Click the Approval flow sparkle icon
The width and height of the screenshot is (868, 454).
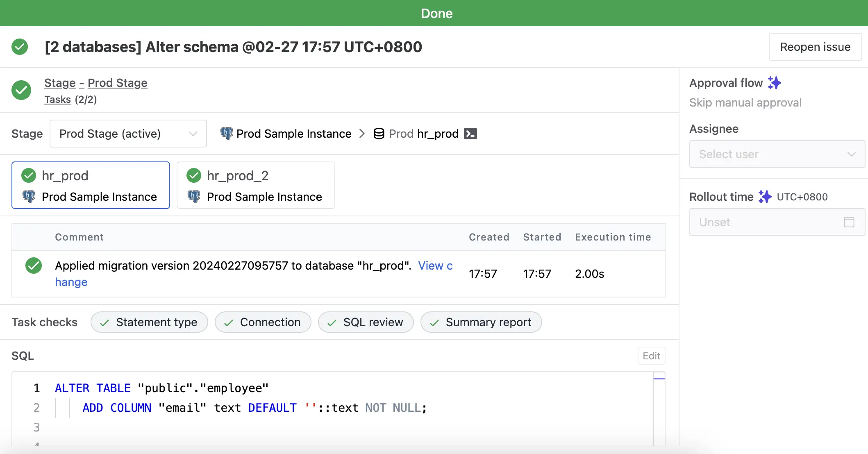click(x=774, y=83)
